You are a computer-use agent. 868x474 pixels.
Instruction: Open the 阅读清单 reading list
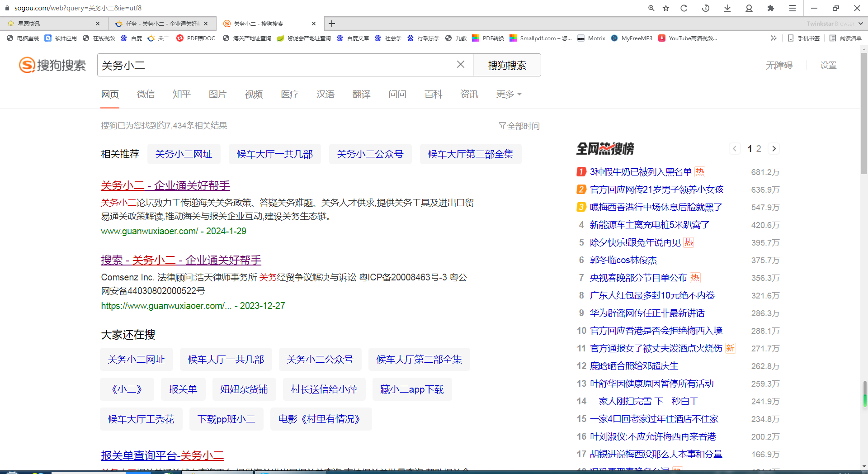click(845, 38)
